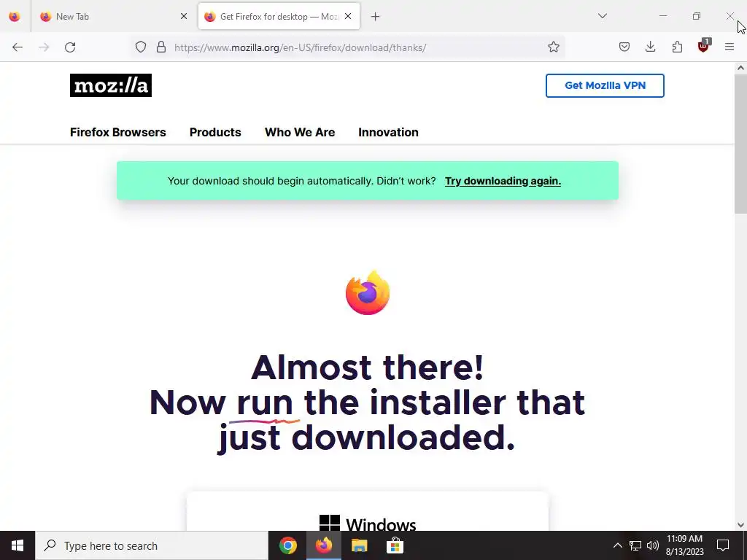This screenshot has height=560, width=747.
Task: Click the Firefox logo on the page
Action: click(x=368, y=293)
